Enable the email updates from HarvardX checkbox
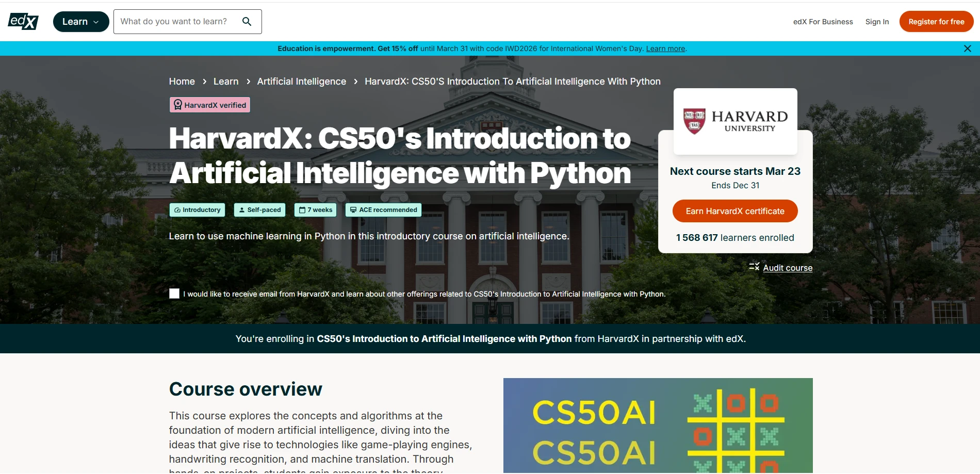Viewport: 980px width, 474px height. tap(174, 293)
